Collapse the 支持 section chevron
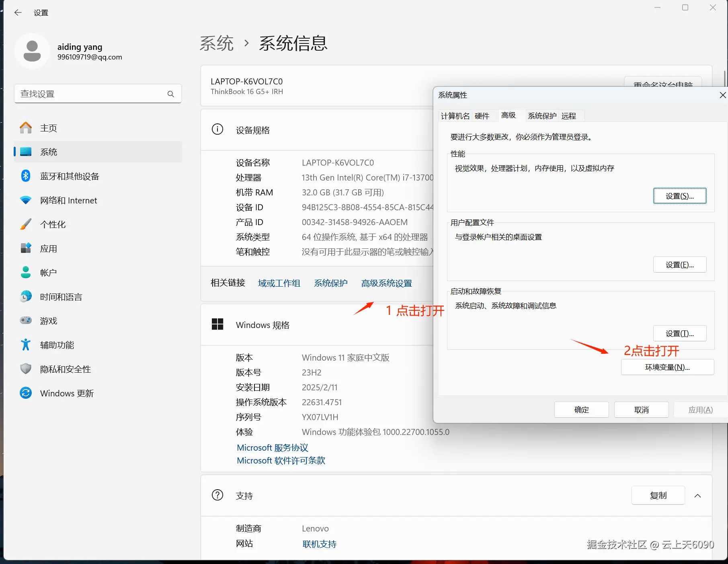 click(698, 496)
